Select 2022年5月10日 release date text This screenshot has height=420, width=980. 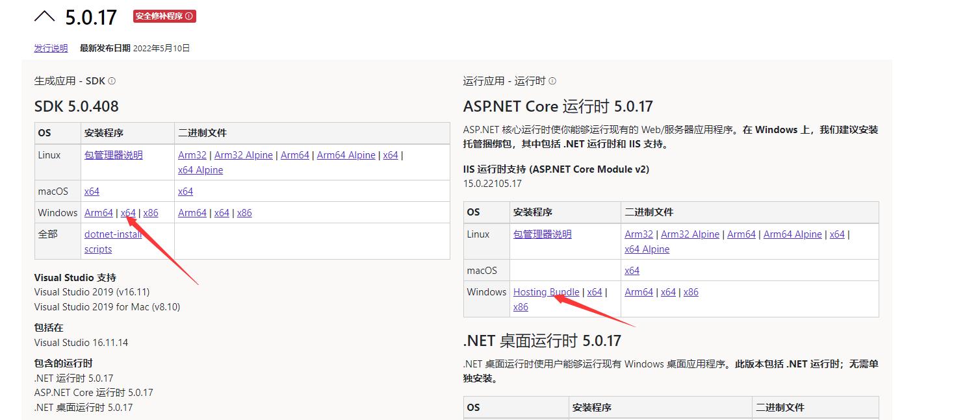161,48
